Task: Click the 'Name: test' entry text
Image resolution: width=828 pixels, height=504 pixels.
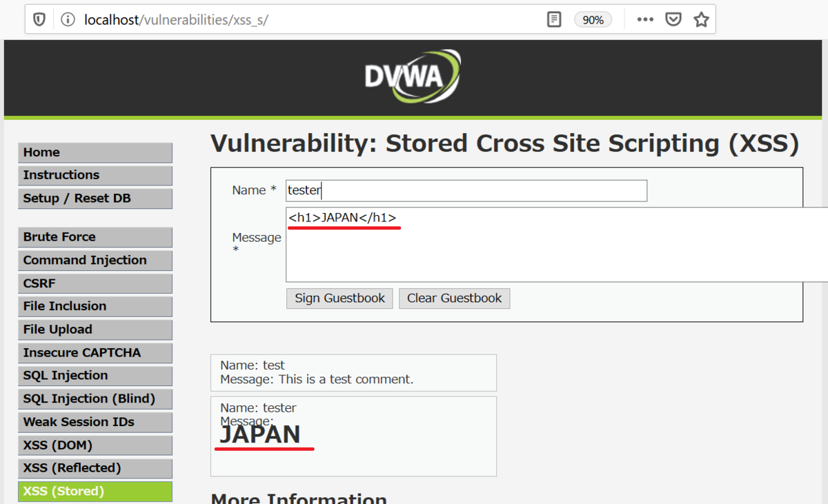Action: [253, 365]
